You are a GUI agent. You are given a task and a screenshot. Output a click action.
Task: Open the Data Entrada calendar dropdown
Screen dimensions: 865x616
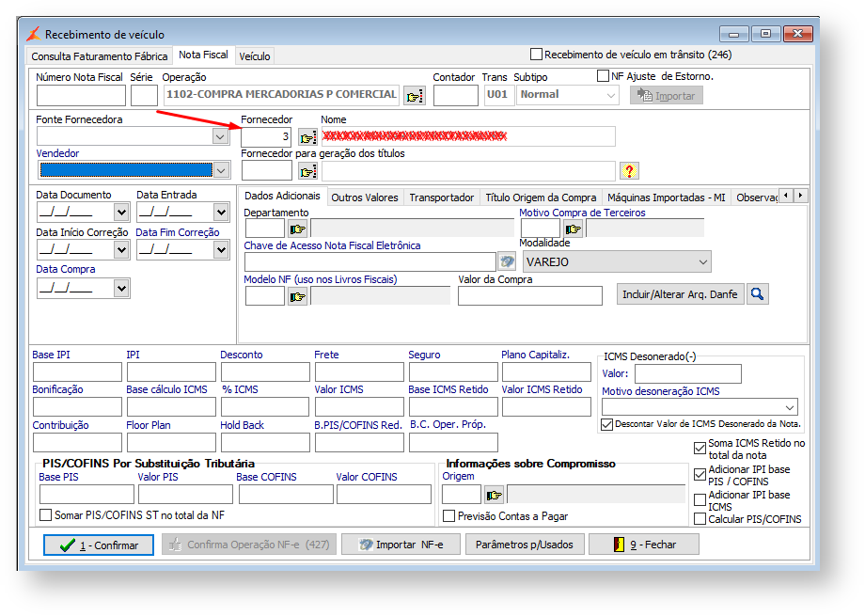pos(221,212)
